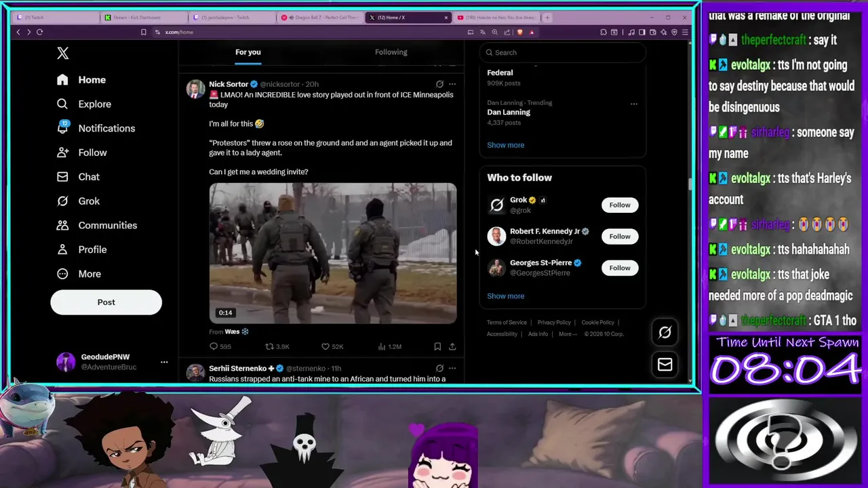Open Profile from the sidebar
Viewport: 868px width, 488px height.
tap(82, 249)
